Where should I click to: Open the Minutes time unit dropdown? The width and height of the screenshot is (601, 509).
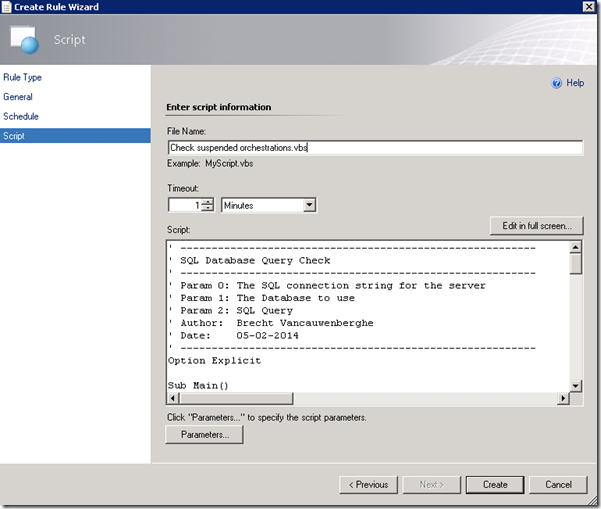309,205
